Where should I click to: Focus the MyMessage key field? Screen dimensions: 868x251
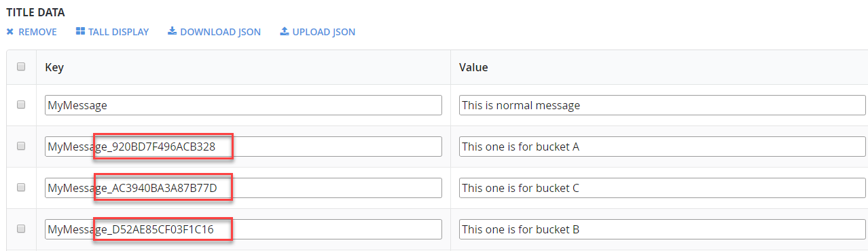pyautogui.click(x=243, y=105)
